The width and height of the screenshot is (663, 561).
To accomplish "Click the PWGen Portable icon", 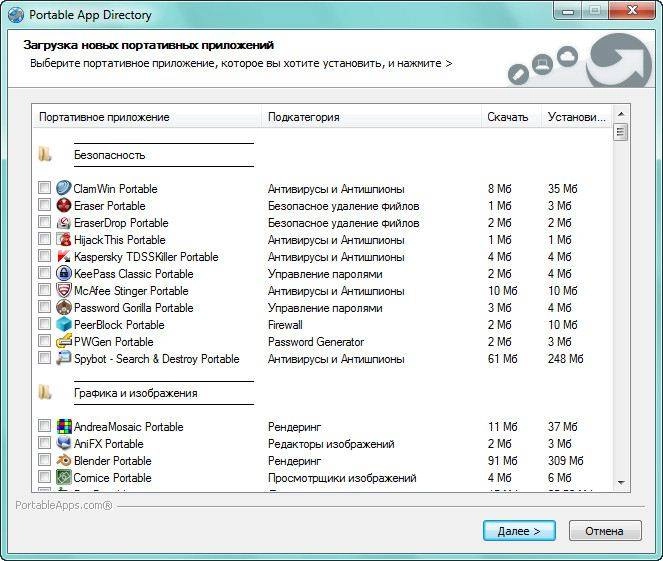I will (63, 341).
